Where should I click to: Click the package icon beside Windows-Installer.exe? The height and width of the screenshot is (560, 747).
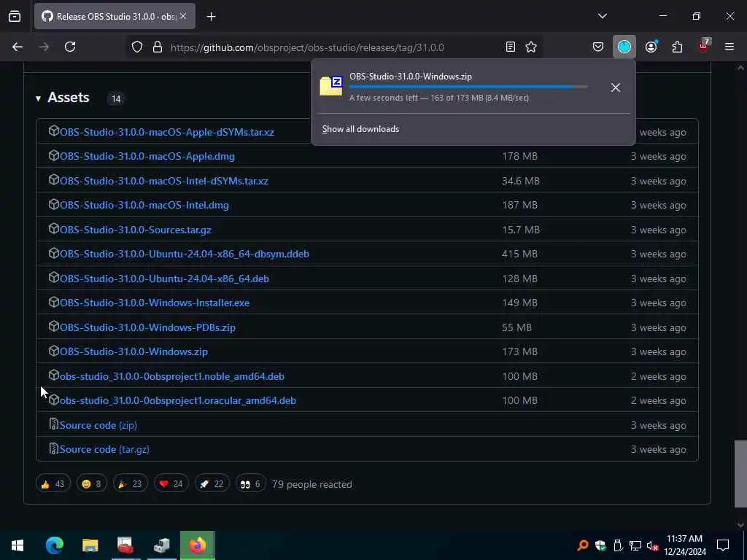point(54,302)
